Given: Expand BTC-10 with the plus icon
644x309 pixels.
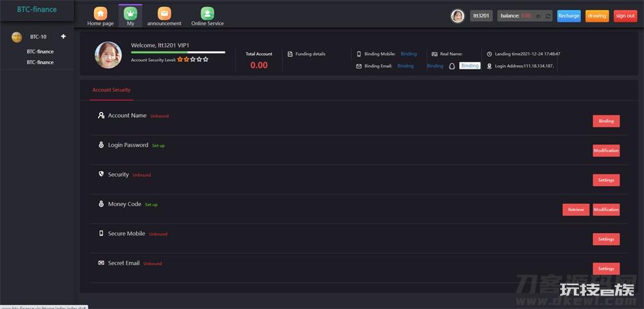Looking at the screenshot, I should 63,37.
